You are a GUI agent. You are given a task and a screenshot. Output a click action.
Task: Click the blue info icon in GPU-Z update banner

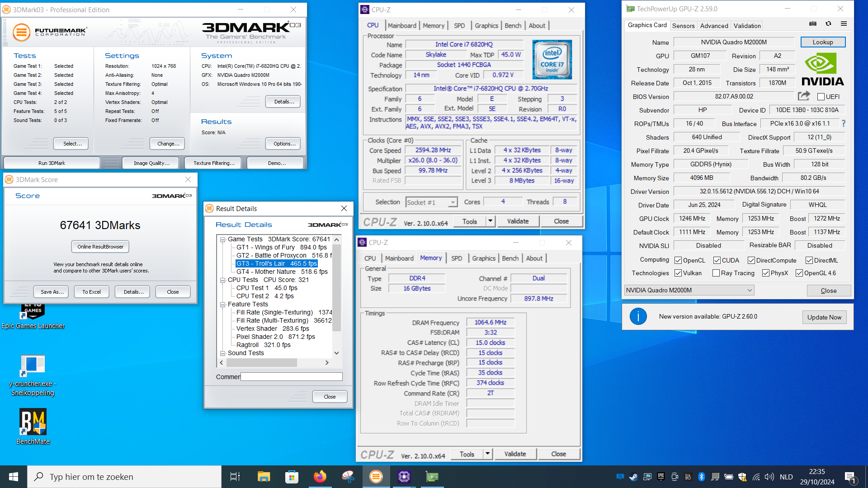tap(638, 317)
